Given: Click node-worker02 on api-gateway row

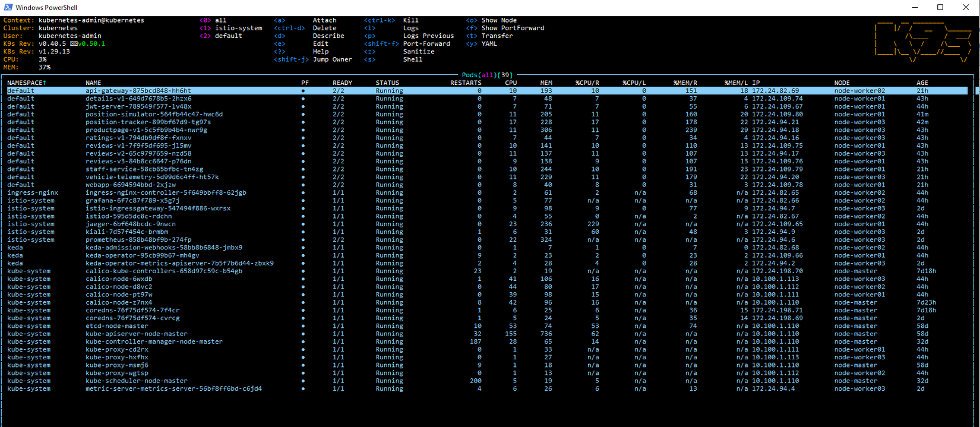Looking at the screenshot, I should click(859, 91).
